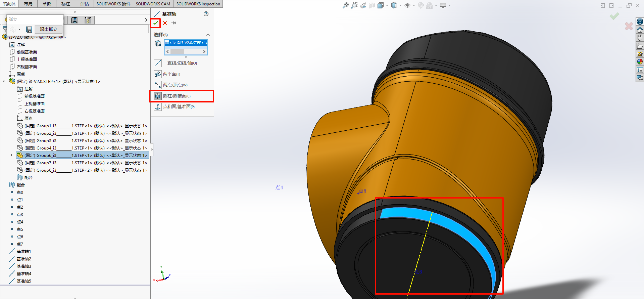Pin the 基准轴 property panel
Viewport: 644px width, 299px height.
pos(174,23)
